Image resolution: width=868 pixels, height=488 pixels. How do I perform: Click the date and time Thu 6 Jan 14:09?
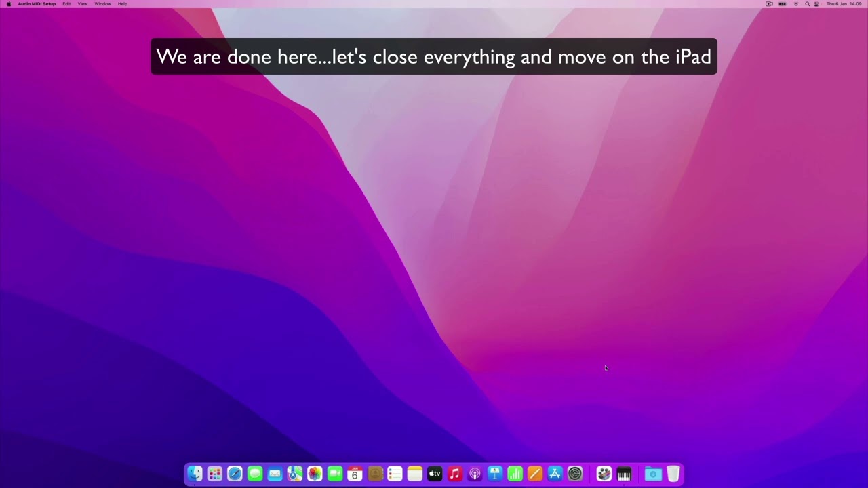844,4
